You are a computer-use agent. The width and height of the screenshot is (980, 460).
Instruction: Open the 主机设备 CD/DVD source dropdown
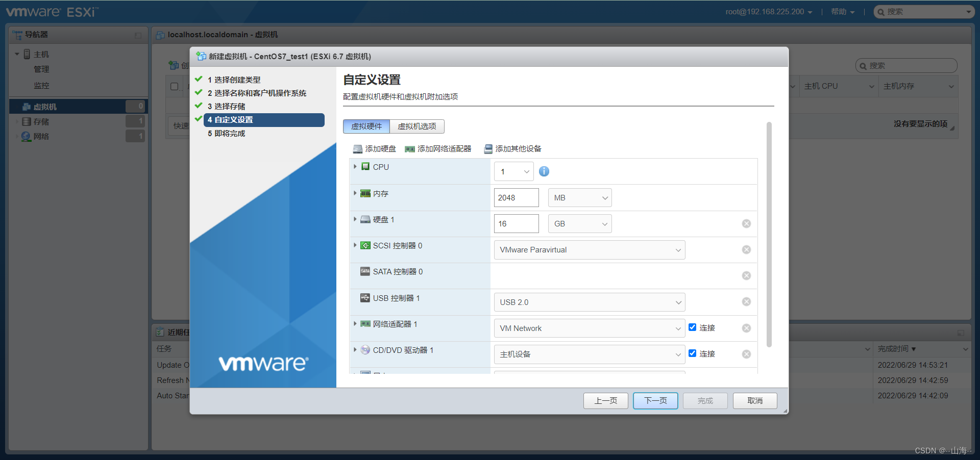590,354
